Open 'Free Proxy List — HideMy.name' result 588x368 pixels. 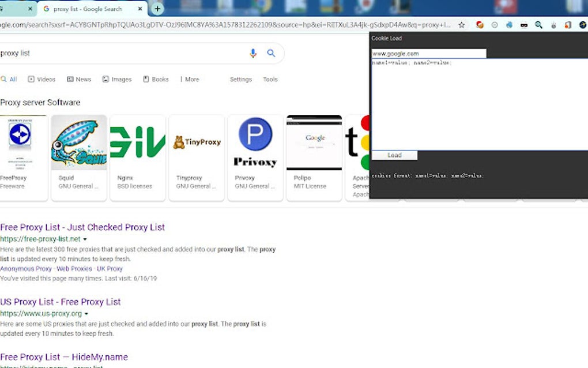click(x=64, y=357)
